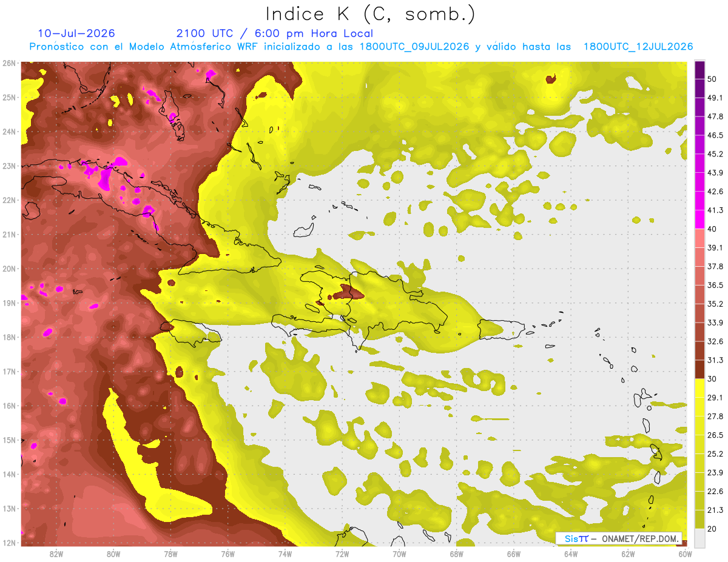
Task: Click the legend value '33.9'
Action: (715, 323)
